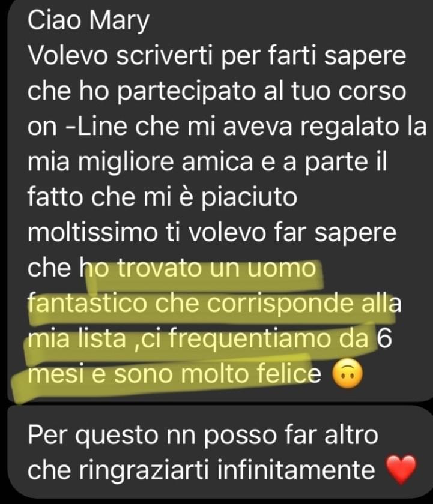433x504 pixels.
Task: Click the words "migliore amica"
Action: (166, 162)
